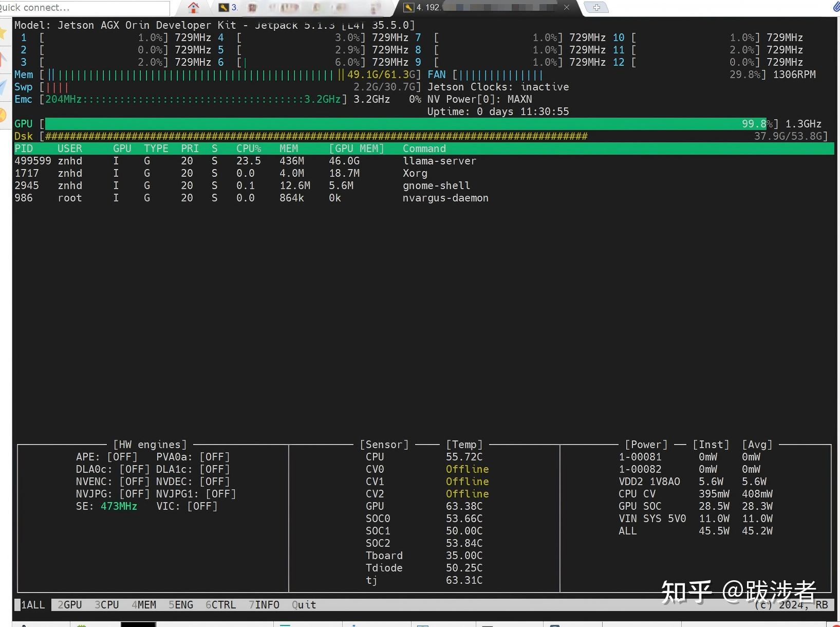The width and height of the screenshot is (840, 627).
Task: Click the Dsk usage bar 37.9G/53.8G
Action: (434, 136)
